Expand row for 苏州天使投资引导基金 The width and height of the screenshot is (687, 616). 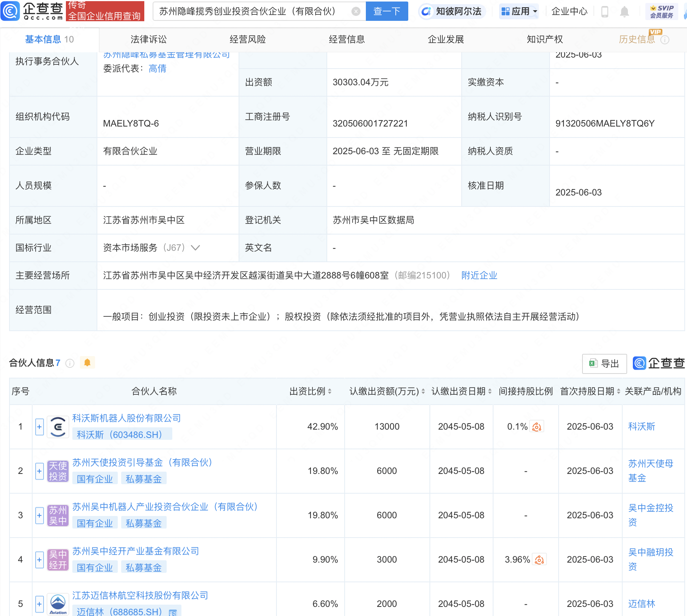click(39, 471)
